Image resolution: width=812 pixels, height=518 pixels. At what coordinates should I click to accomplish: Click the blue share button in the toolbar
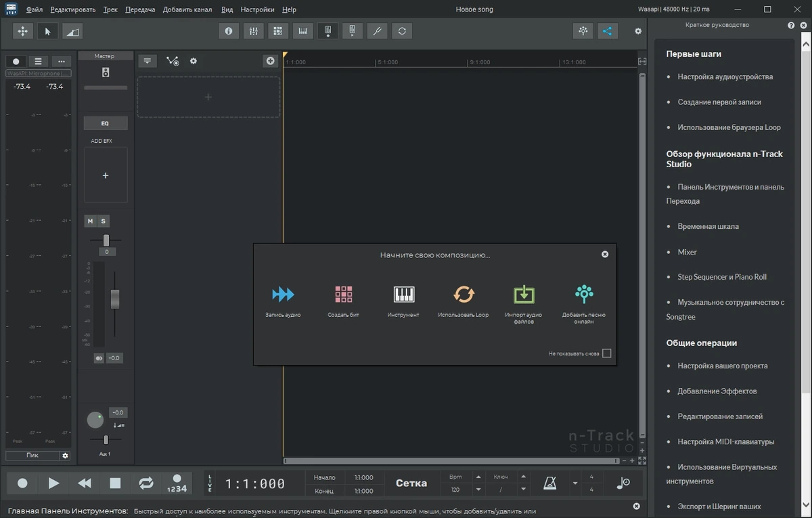pos(608,31)
